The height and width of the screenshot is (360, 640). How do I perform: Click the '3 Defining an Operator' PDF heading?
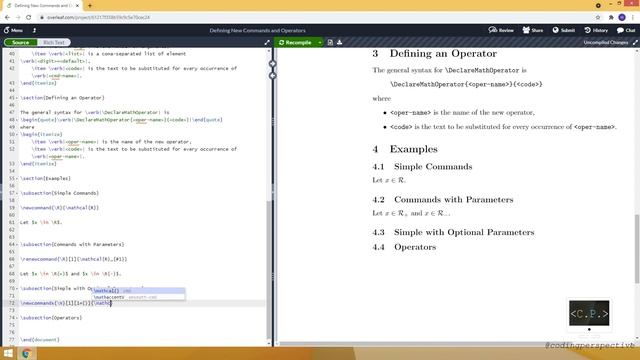tap(434, 53)
